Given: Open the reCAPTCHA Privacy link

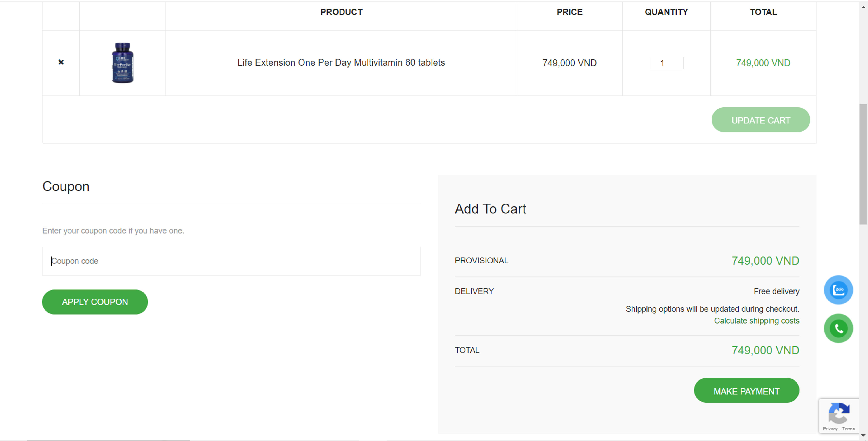Looking at the screenshot, I should tap(830, 429).
